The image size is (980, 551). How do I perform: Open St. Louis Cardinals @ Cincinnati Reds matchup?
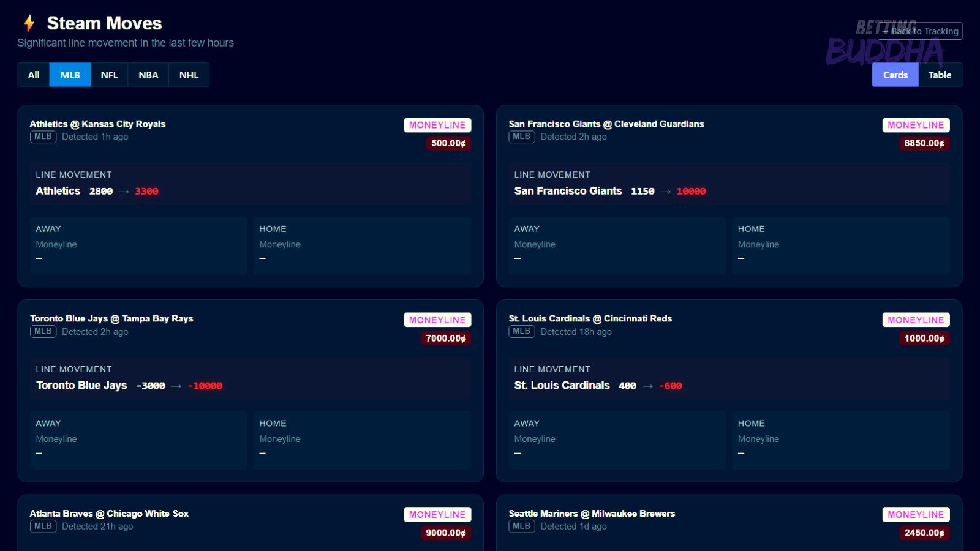click(x=590, y=318)
